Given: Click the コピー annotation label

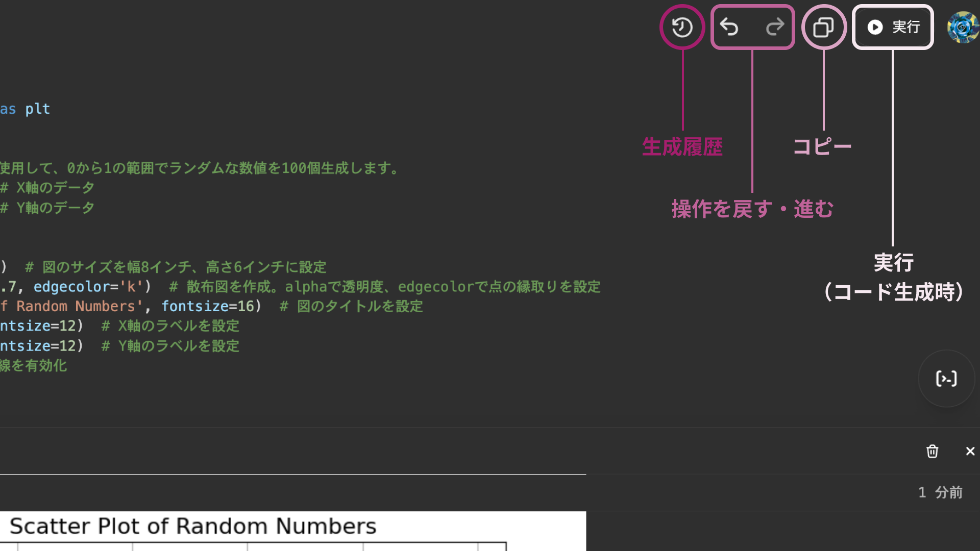Looking at the screenshot, I should pos(822,147).
